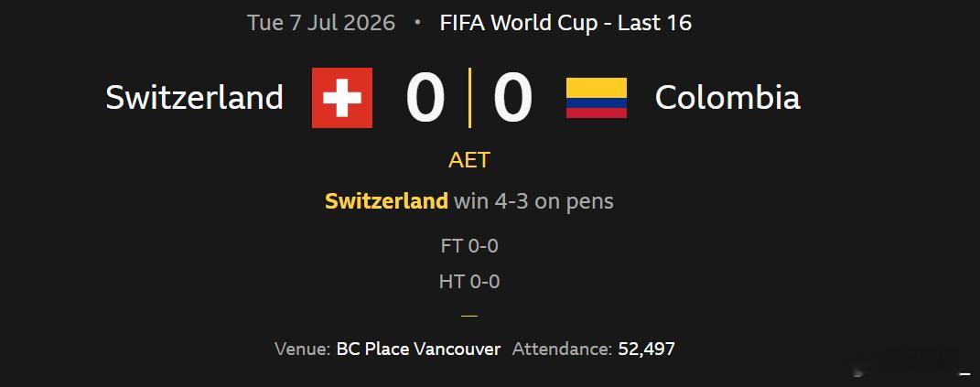Click the bullet dot between date and competition
980x387 pixels.
point(417,23)
